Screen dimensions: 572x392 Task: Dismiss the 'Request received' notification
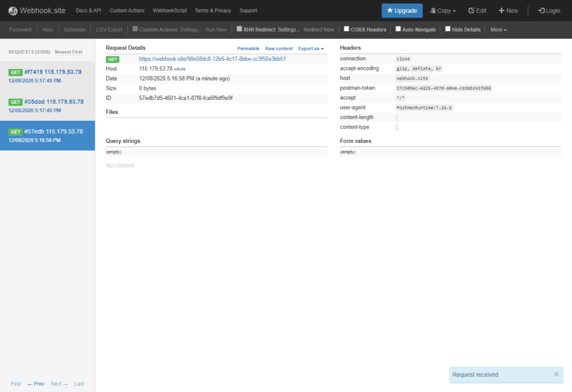[556, 374]
